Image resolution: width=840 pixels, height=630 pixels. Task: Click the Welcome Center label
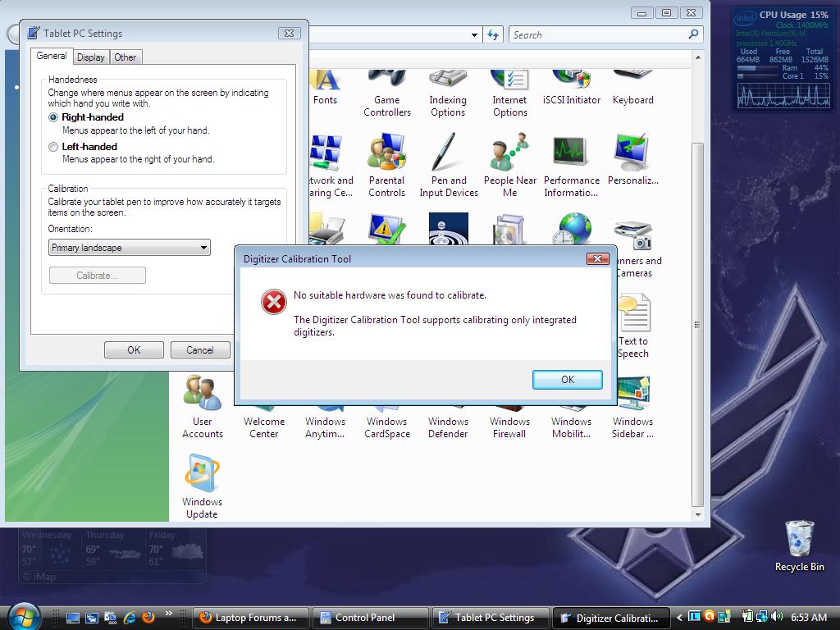264,427
